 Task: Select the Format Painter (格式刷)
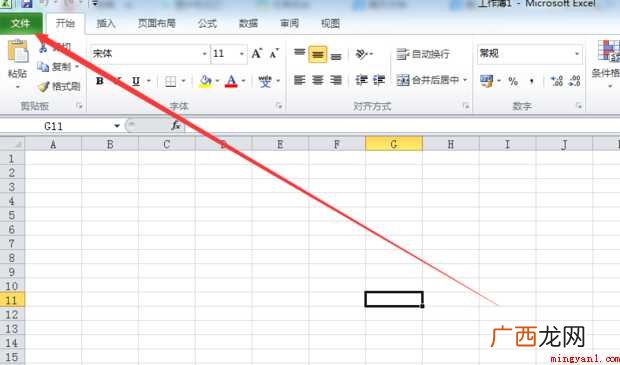tap(59, 86)
